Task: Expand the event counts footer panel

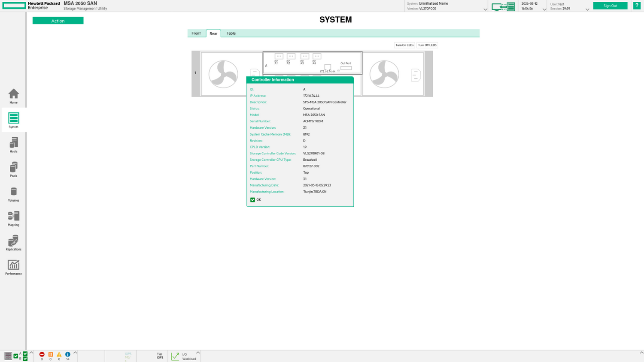Action: pos(76,353)
